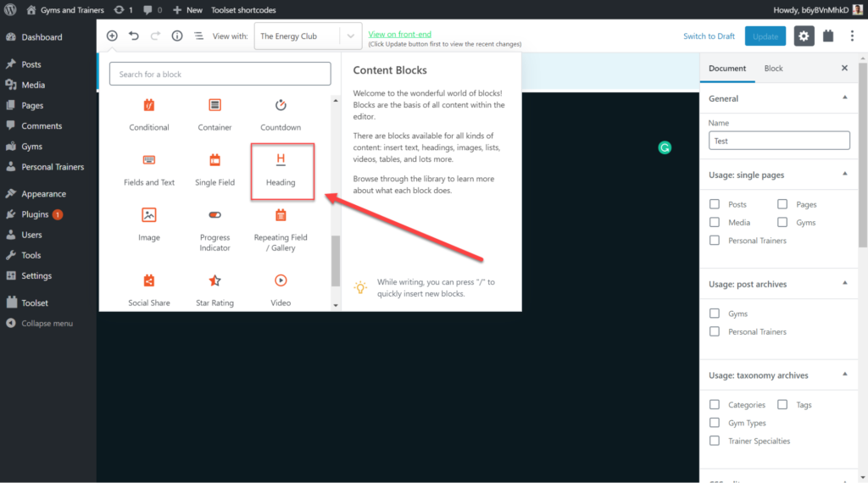Click the Name field containing Test
This screenshot has width=868, height=483.
tap(779, 141)
